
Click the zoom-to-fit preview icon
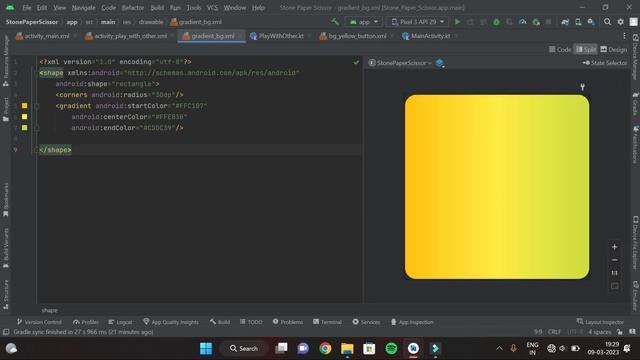(614, 286)
